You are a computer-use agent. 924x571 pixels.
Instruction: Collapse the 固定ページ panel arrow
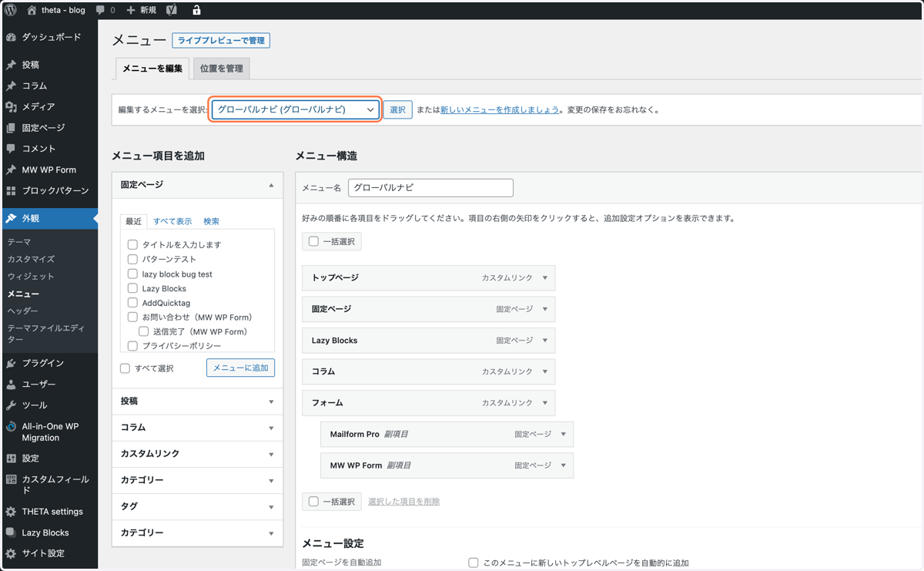[271, 185]
